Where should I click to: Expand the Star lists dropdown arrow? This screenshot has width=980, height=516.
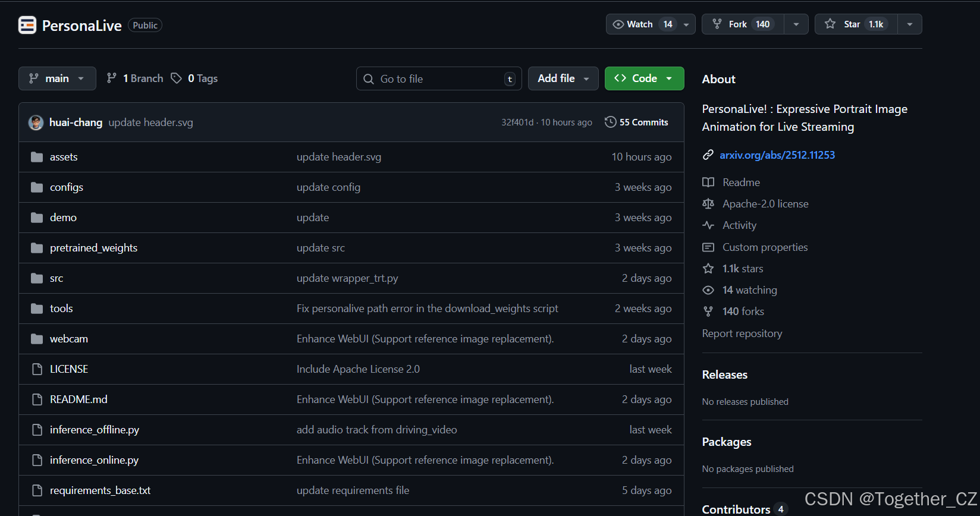910,24
